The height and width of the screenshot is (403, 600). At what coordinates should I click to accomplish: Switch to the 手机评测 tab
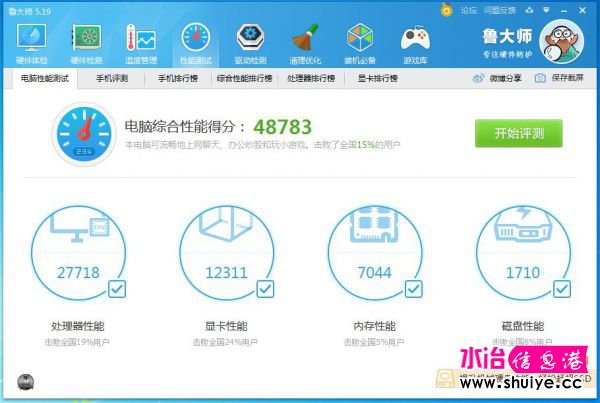[x=112, y=78]
